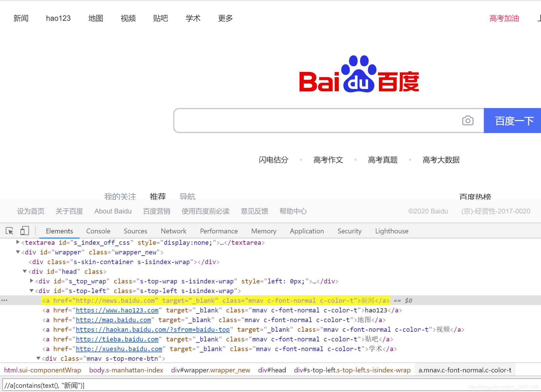This screenshot has width=541, height=392.
Task: Click the http://tieba.baidu.com href in DOM
Action: pos(117,339)
